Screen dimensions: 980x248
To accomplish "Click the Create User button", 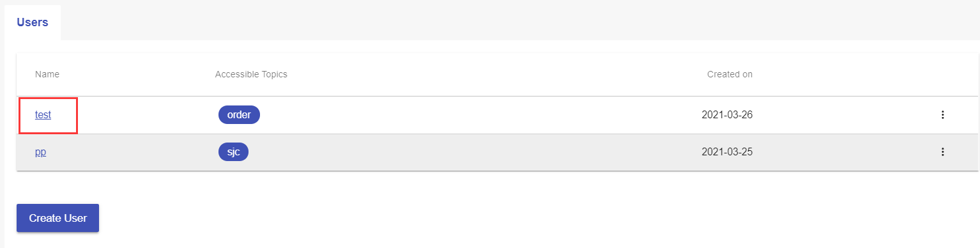I will click(x=57, y=218).
